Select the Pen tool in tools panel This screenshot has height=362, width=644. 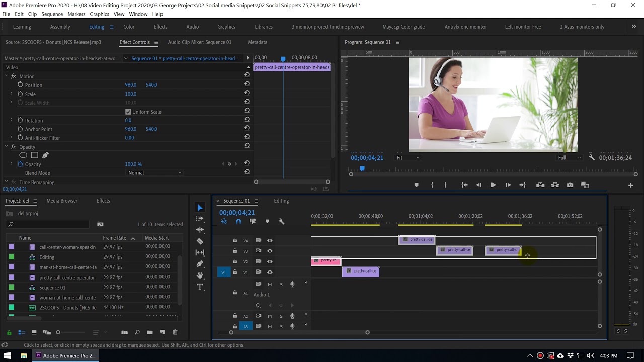point(200,264)
